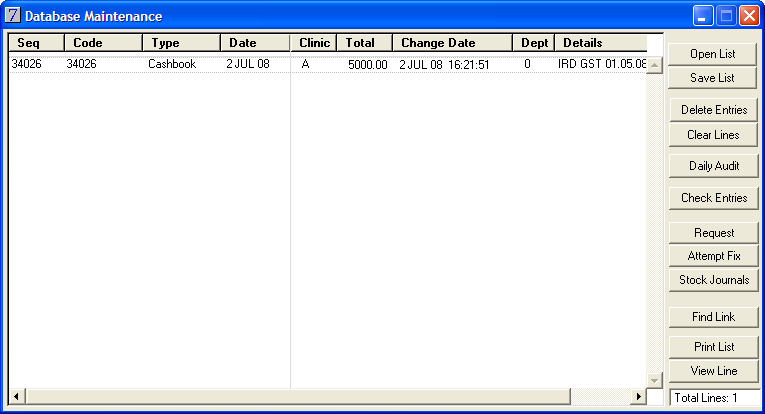Click clinic value A in row
The width and height of the screenshot is (765, 414).
[x=305, y=64]
